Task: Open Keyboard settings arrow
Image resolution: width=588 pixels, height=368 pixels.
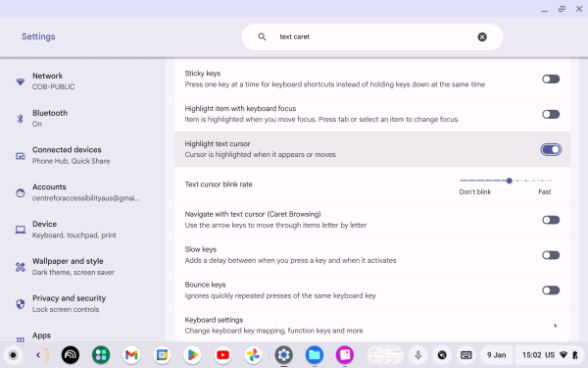Action: pos(556,326)
